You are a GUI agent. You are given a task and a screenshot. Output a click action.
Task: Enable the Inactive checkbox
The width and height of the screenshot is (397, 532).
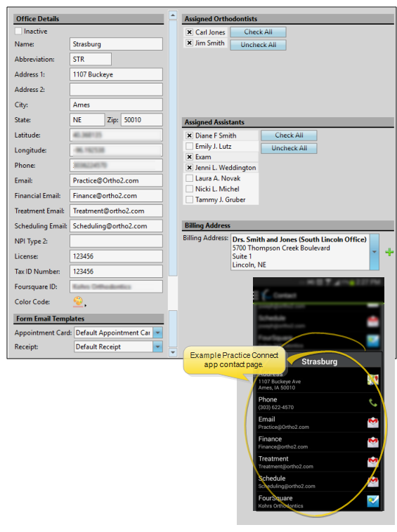click(18, 31)
